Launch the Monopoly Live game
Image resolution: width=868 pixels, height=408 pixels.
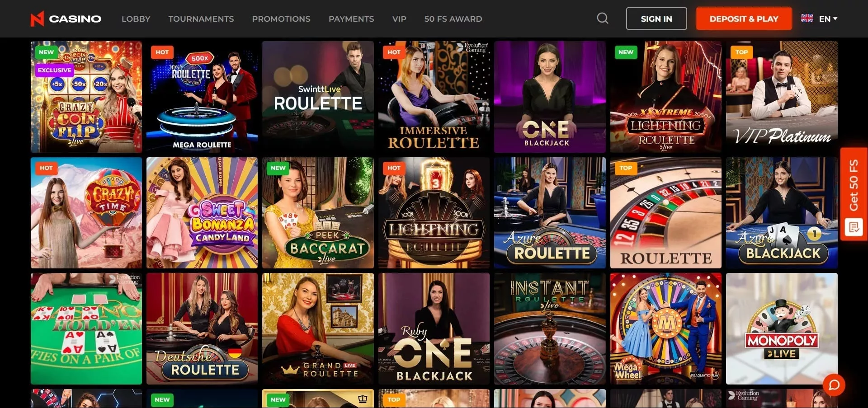(x=782, y=328)
